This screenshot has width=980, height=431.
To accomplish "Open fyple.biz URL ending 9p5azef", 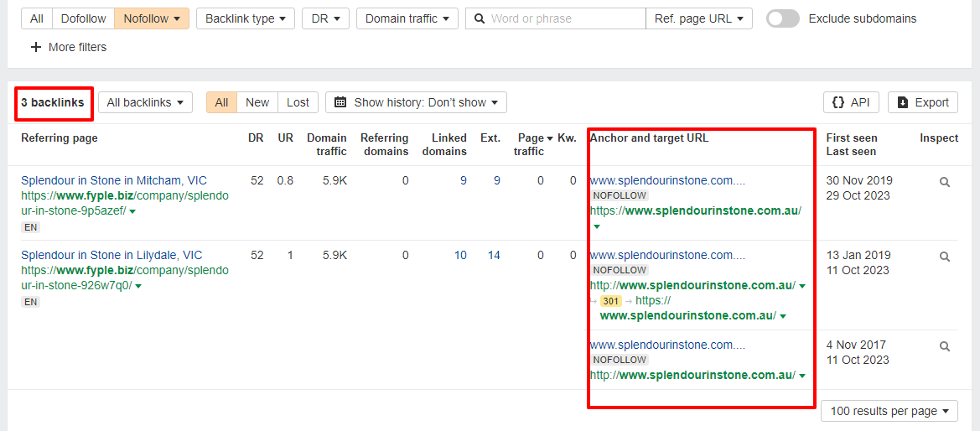I will (x=125, y=204).
